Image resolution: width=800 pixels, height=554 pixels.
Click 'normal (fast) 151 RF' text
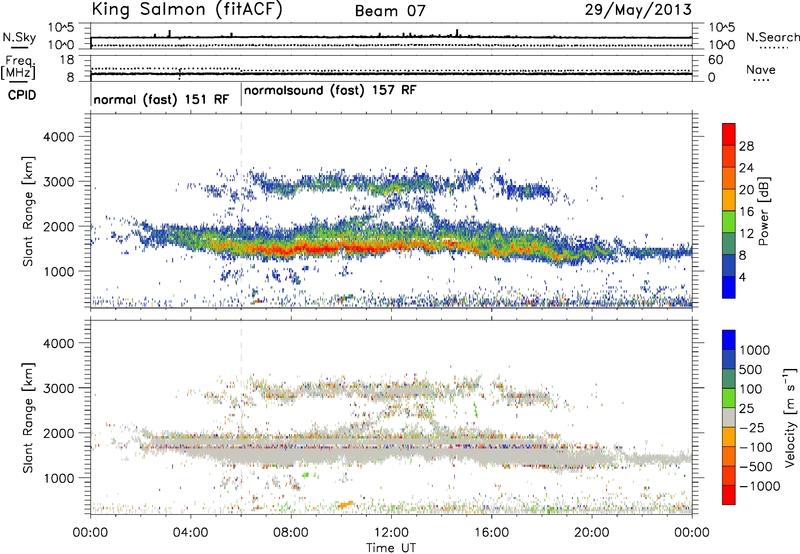point(161,99)
